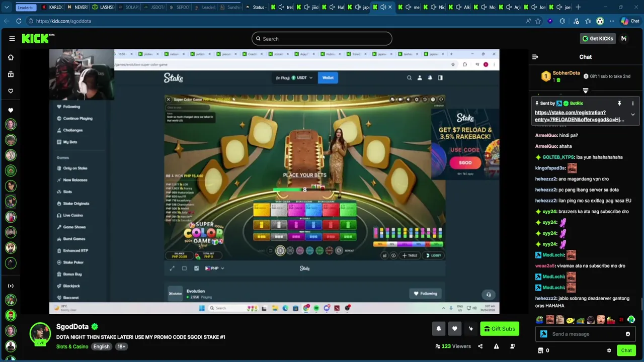Click the notification bell button
This screenshot has width=644, height=362.
pyautogui.click(x=439, y=329)
